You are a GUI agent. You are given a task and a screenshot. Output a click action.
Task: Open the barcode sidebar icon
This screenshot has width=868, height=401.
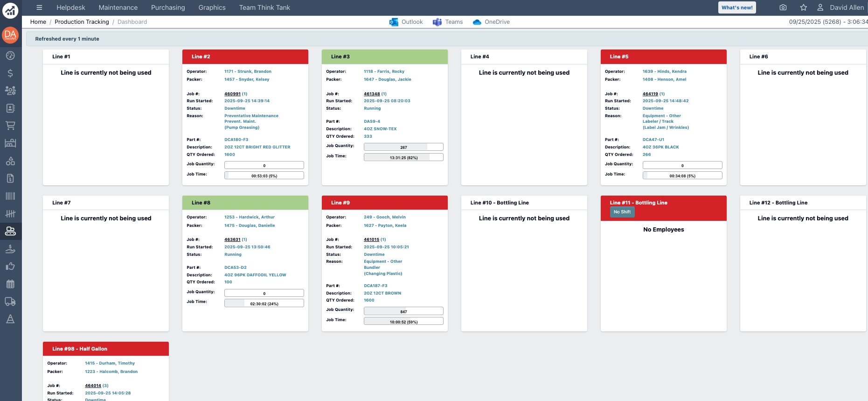pos(10,196)
